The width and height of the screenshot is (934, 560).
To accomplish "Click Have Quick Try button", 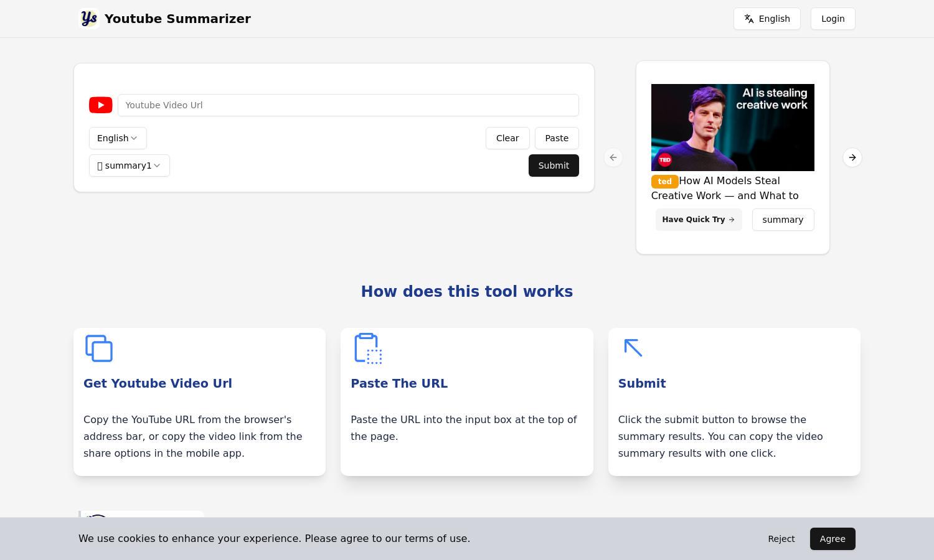I will (x=699, y=220).
